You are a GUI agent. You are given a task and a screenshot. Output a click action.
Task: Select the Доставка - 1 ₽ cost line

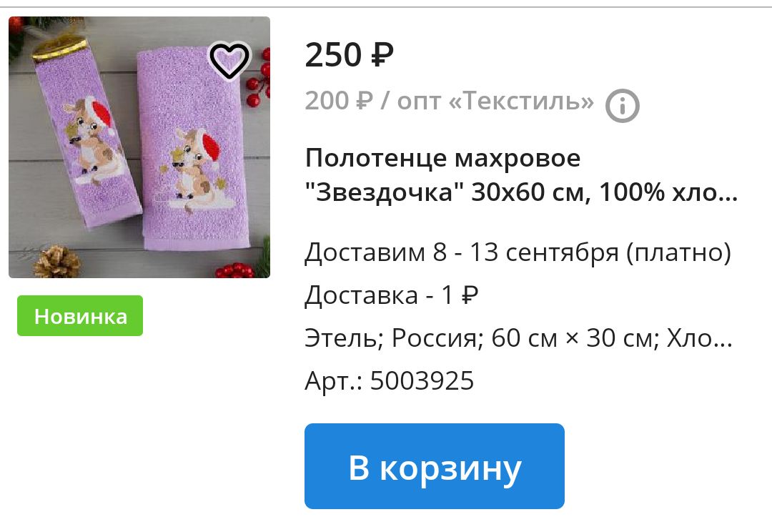tap(392, 295)
